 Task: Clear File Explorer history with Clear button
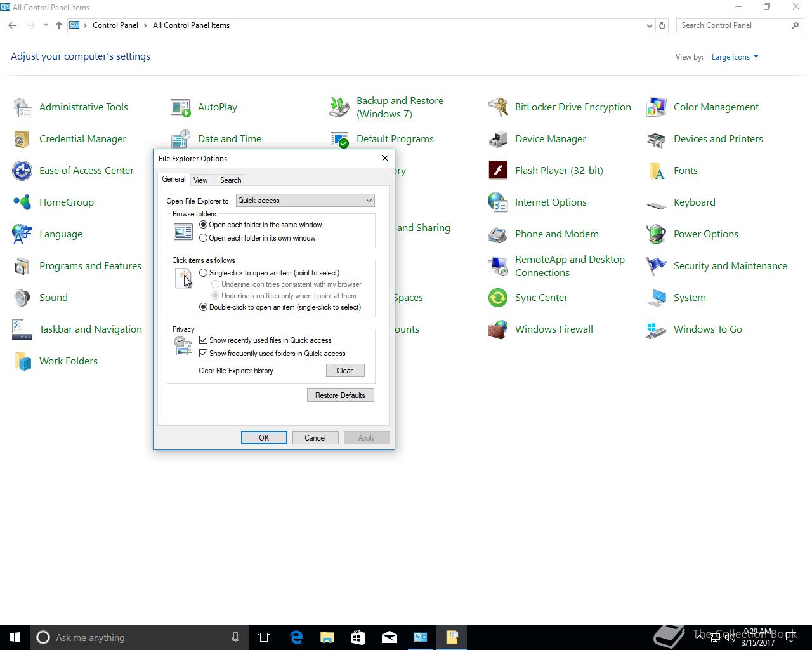click(345, 371)
